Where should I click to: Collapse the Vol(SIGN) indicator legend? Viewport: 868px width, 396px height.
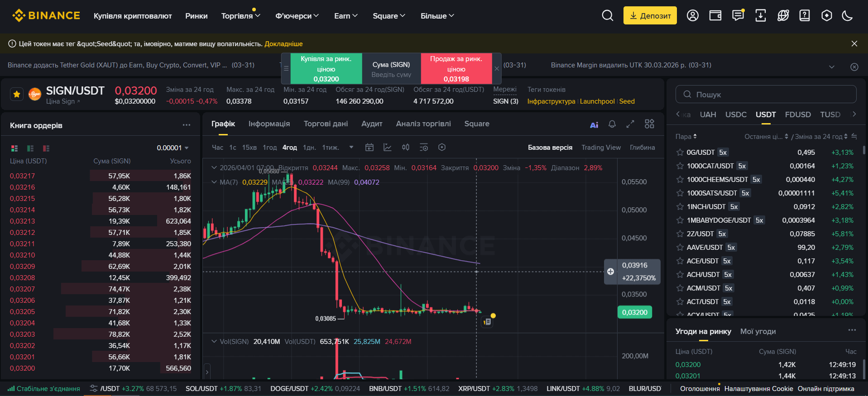tap(214, 341)
